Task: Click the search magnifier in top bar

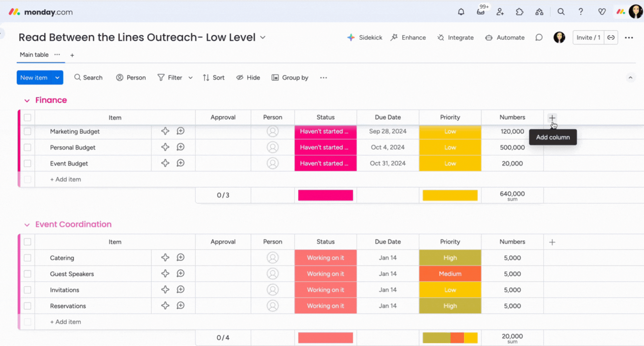Action: click(561, 12)
